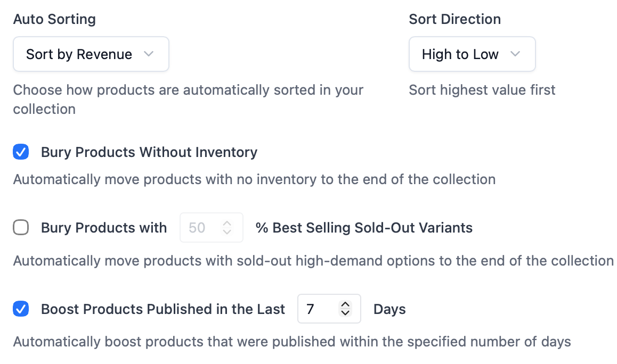The height and width of the screenshot is (364, 617).
Task: Click the Bury Products Without Inventory label text
Action: (x=149, y=152)
